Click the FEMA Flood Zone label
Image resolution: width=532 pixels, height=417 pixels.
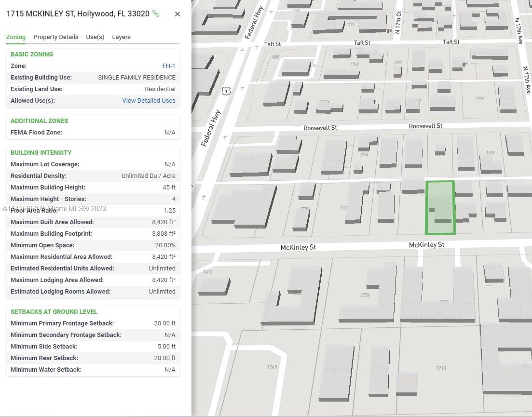(x=36, y=132)
